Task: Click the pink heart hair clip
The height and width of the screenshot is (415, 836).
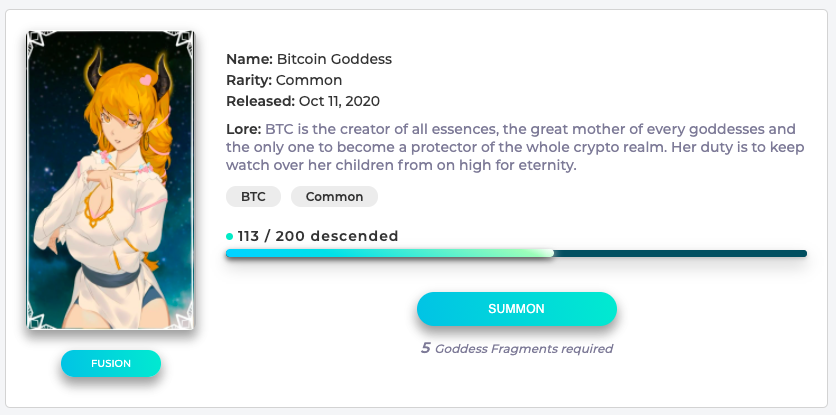Action: [x=145, y=80]
